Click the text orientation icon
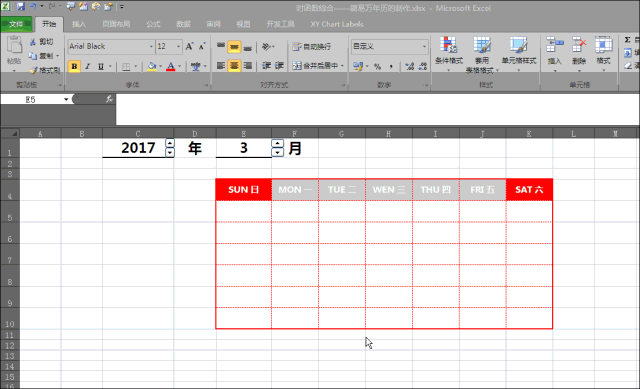The height and width of the screenshot is (389, 640). pyautogui.click(x=266, y=47)
